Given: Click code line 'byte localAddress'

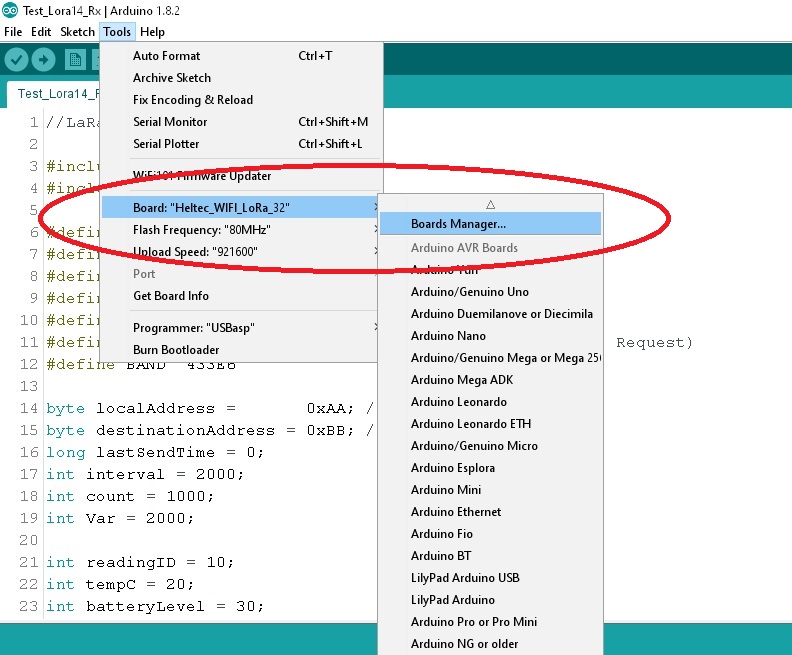Looking at the screenshot, I should (210, 408).
